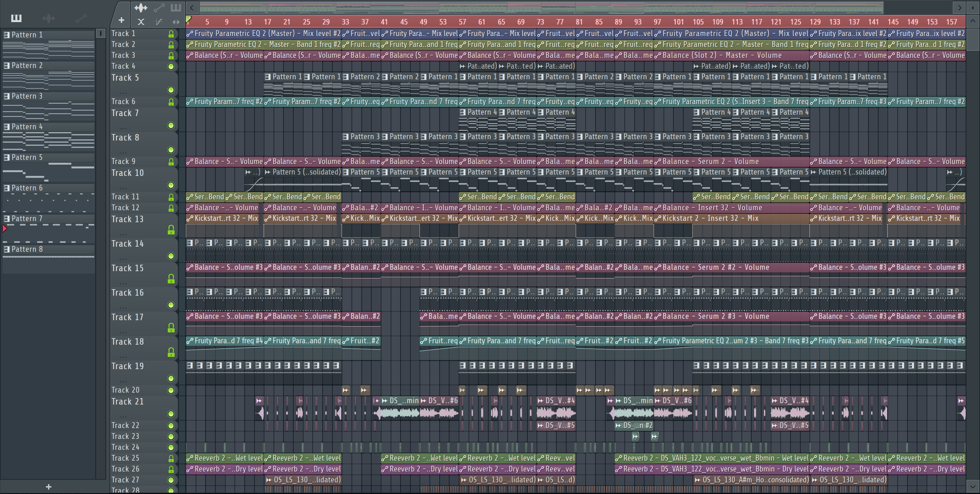Click the playlist zoom button at top-right corner
980x494 pixels.
coord(973,7)
